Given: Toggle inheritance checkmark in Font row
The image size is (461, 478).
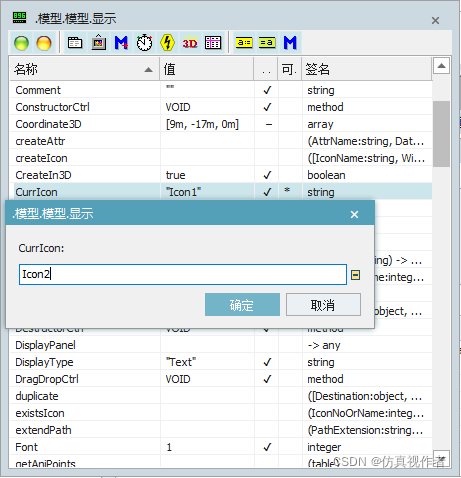Looking at the screenshot, I should pyautogui.click(x=267, y=447).
